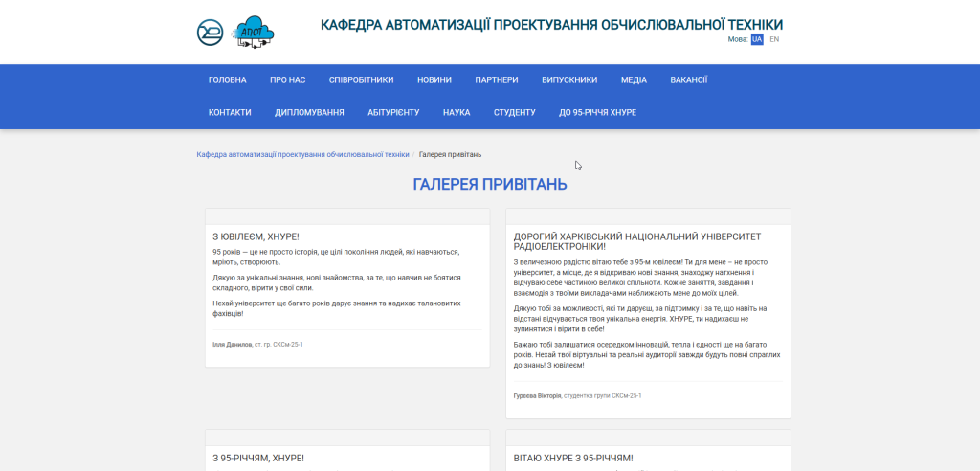Select Партнери in navigation bar
This screenshot has height=471, width=980.
496,80
